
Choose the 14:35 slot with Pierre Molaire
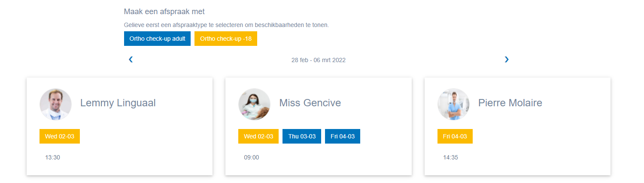point(450,157)
